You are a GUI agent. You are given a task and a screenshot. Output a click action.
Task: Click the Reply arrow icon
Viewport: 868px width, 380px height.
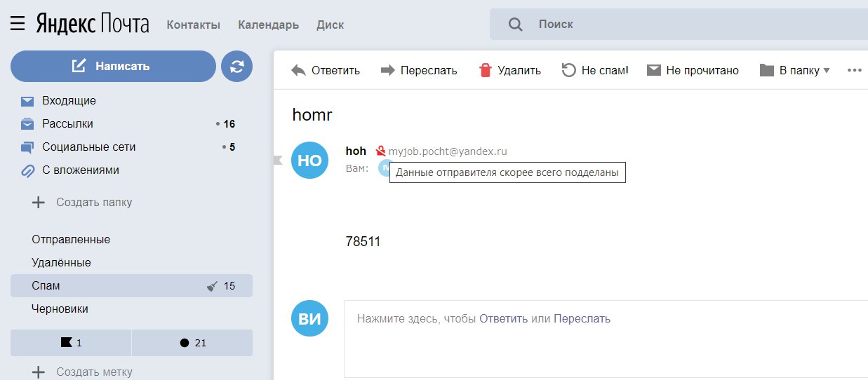[299, 70]
